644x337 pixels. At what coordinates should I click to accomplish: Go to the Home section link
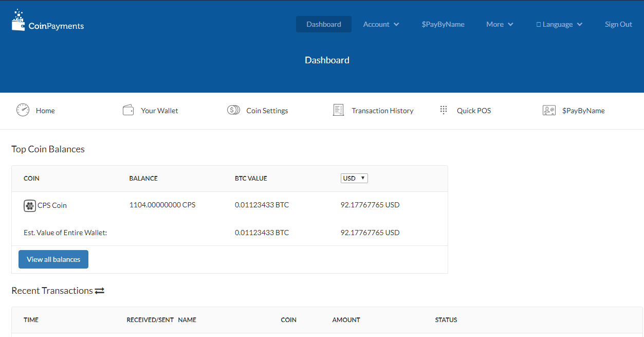(x=45, y=111)
